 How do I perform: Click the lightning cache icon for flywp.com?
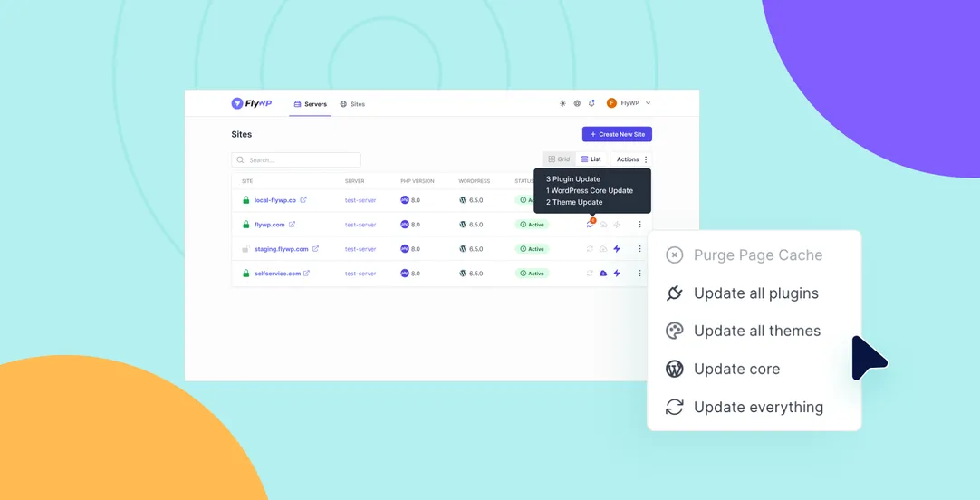pos(617,225)
